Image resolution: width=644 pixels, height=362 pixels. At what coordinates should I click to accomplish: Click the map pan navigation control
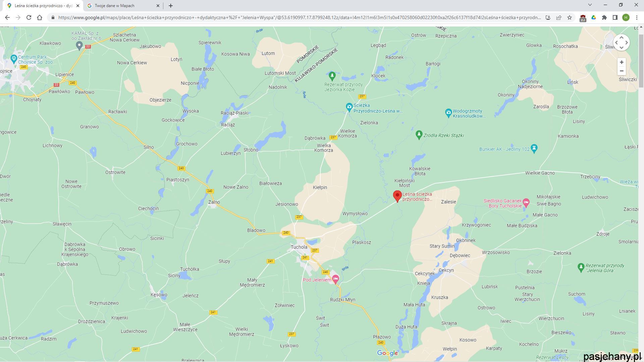[622, 43]
